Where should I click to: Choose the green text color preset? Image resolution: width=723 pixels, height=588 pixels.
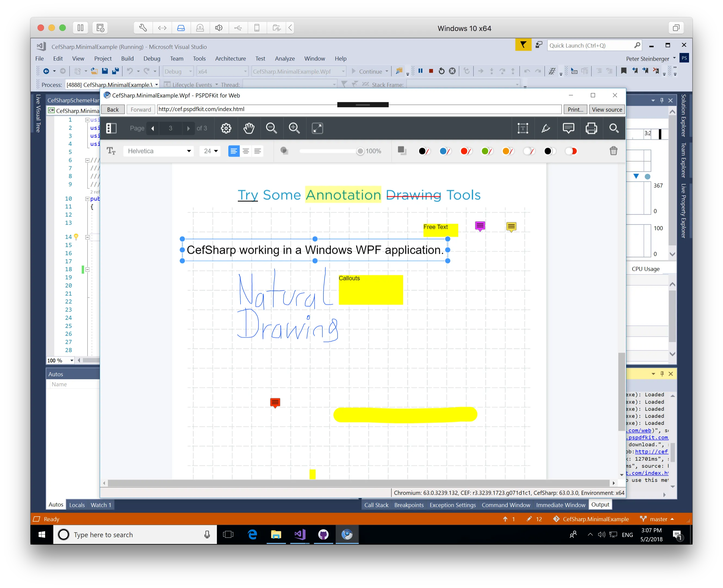[x=487, y=151]
